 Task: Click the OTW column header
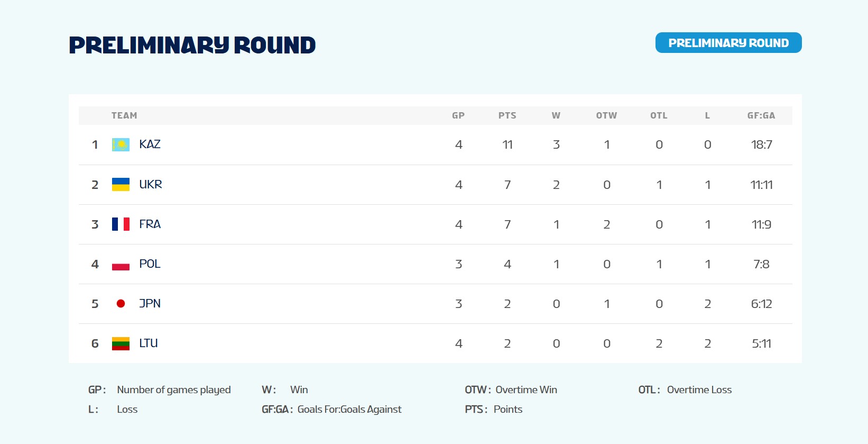[607, 115]
